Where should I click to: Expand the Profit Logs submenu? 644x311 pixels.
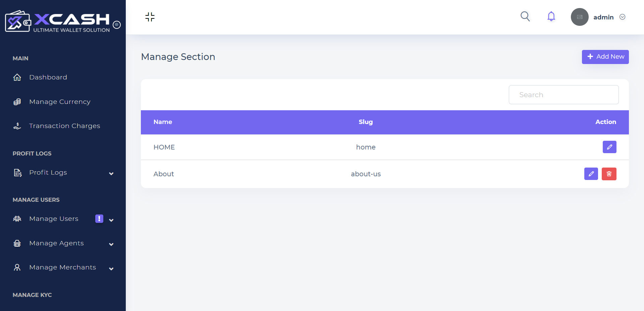(111, 174)
